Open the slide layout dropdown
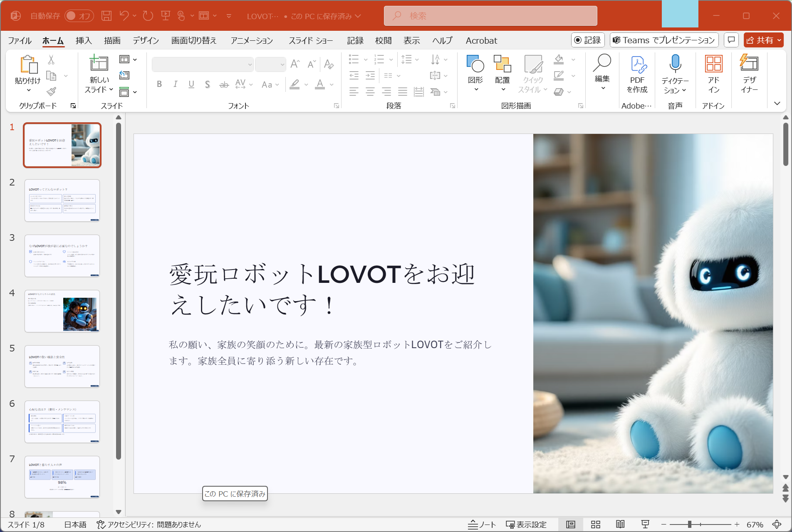The height and width of the screenshot is (532, 792). click(x=128, y=59)
